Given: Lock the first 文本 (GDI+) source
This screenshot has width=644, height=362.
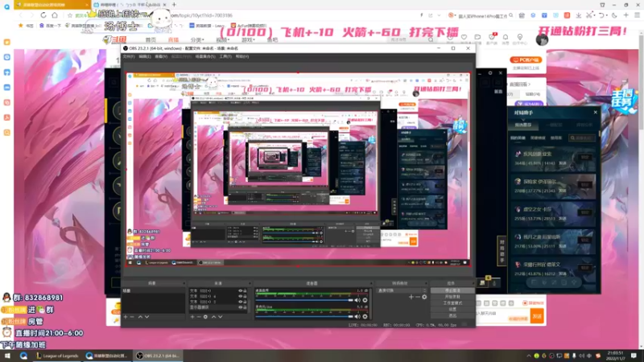Looking at the screenshot, I should (246, 291).
